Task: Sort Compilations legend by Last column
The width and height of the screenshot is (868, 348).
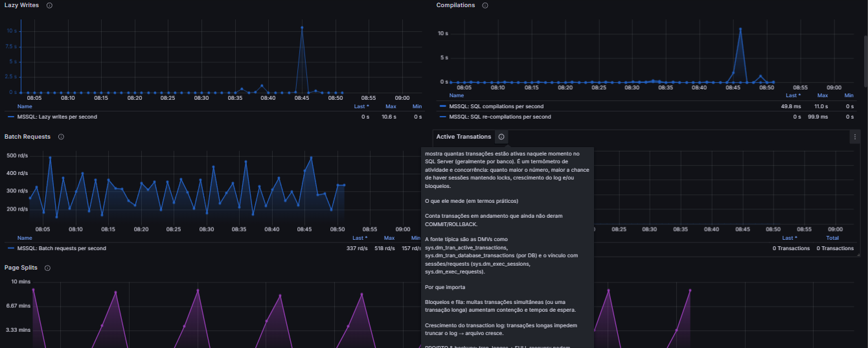Action: (794, 95)
